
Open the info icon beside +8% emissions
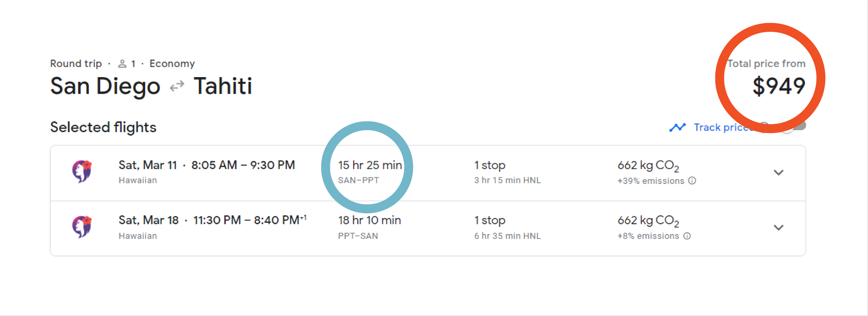tap(687, 236)
